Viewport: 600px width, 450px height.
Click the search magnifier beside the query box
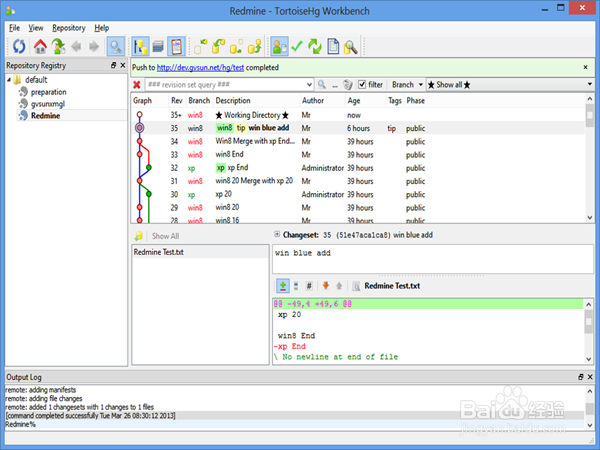(x=322, y=85)
